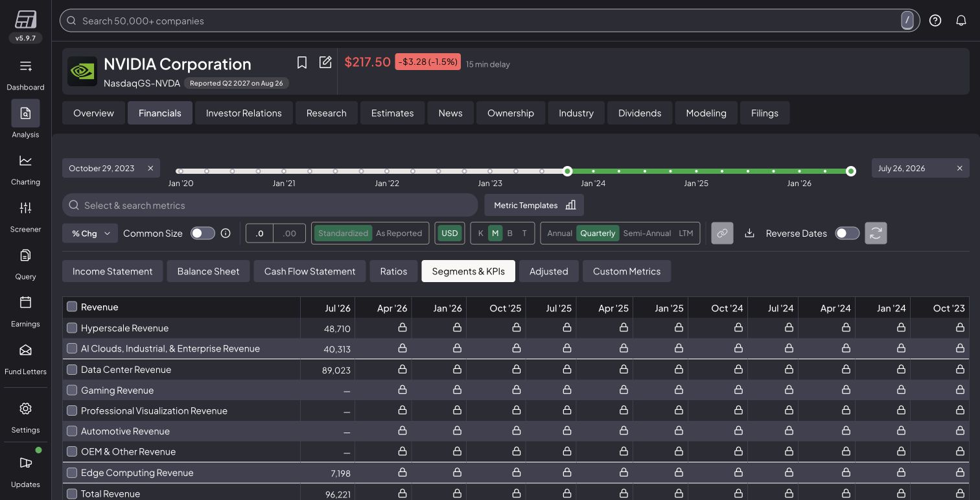Open the Filings tab
980x500 pixels.
(x=765, y=113)
